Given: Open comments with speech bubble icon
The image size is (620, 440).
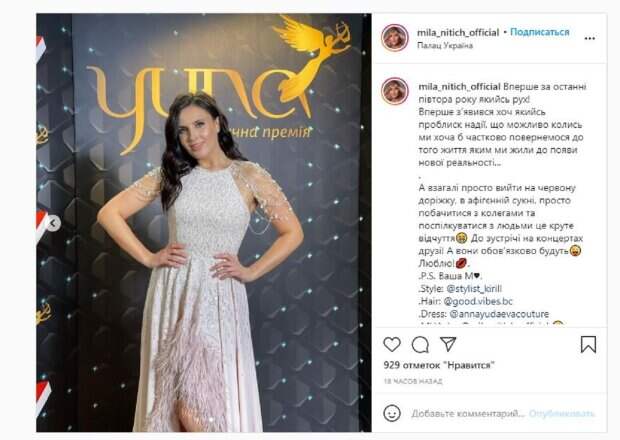Looking at the screenshot, I should click(420, 345).
